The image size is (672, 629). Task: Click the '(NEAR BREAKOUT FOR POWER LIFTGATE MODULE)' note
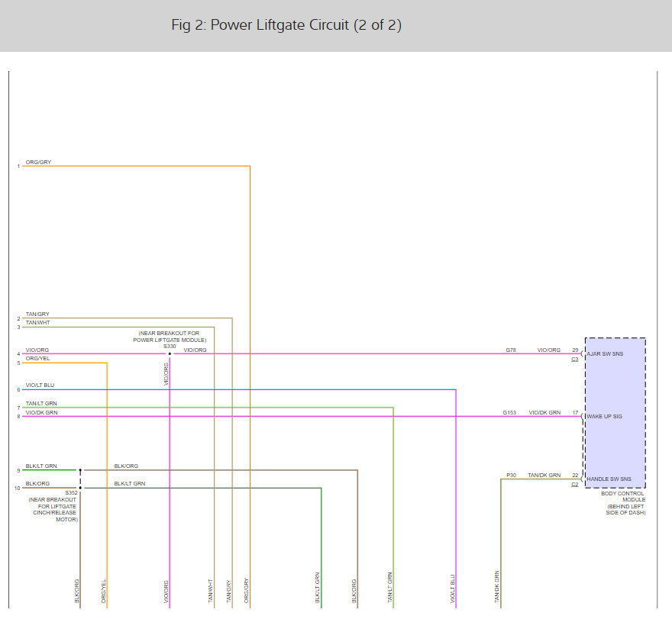[x=170, y=337]
